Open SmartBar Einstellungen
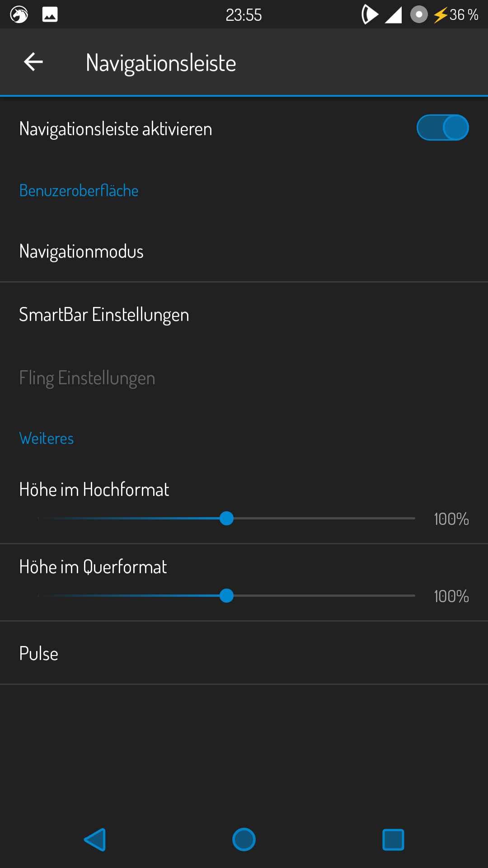Image resolution: width=488 pixels, height=868 pixels. click(104, 315)
